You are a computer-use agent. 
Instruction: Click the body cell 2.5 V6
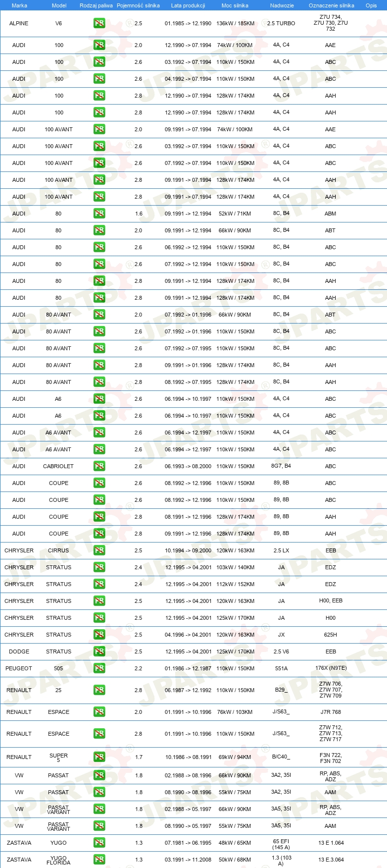click(281, 651)
